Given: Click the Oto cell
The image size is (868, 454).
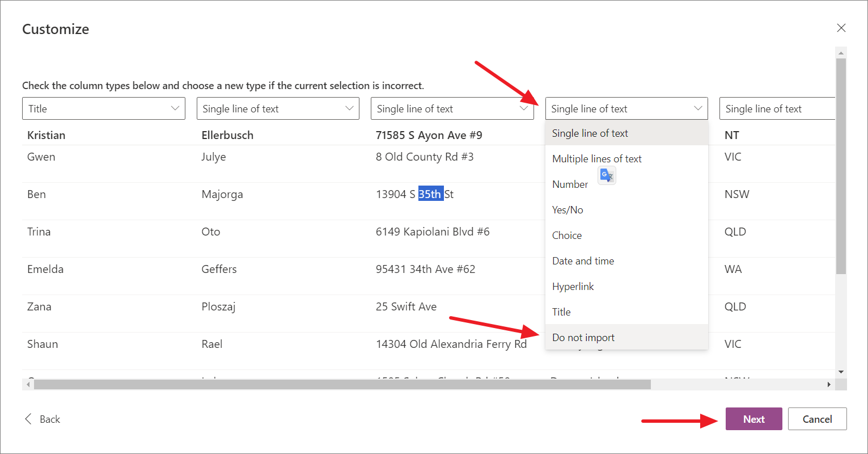Looking at the screenshot, I should [211, 232].
